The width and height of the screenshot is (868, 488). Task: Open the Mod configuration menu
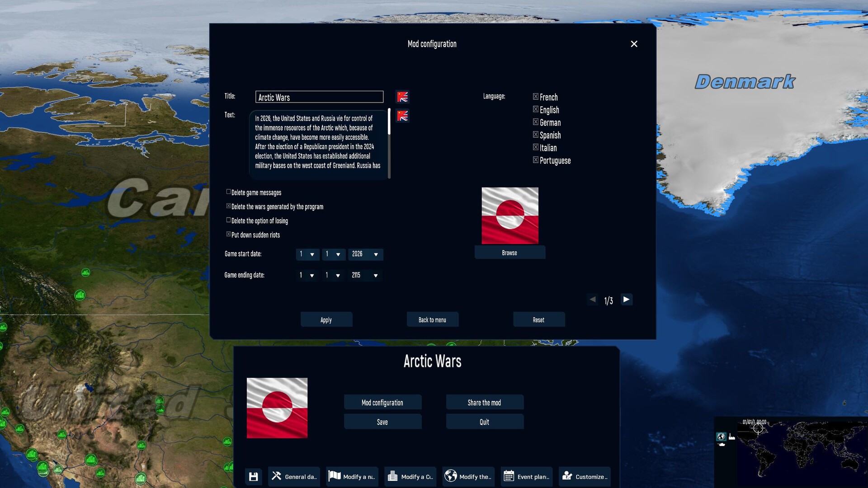[x=382, y=402]
